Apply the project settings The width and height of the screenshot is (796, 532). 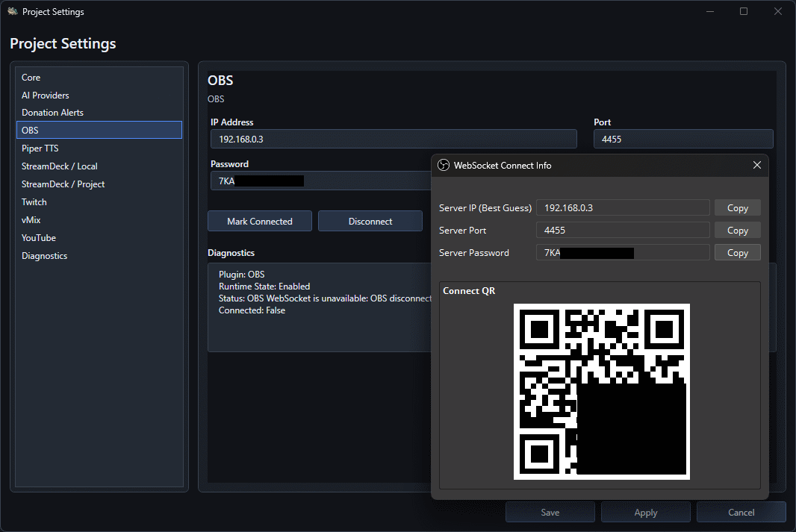(646, 512)
